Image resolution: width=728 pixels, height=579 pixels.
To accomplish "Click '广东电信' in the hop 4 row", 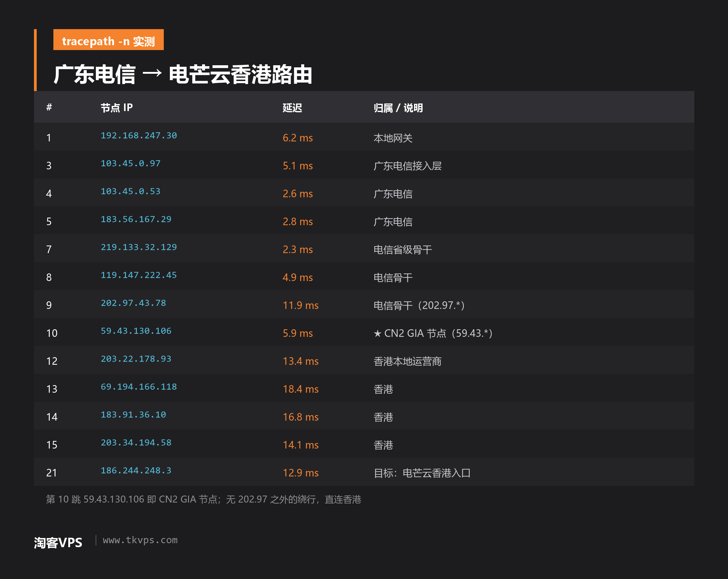I will coord(393,194).
